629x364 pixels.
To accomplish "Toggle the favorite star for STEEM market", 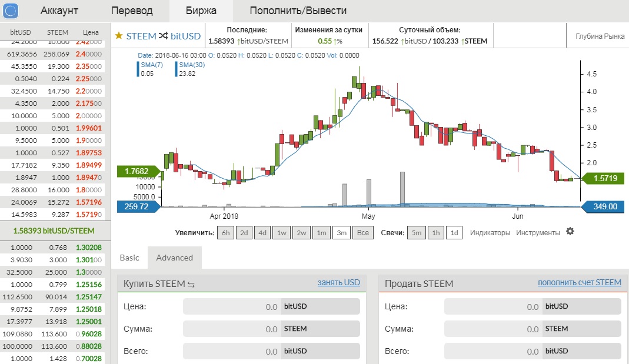I will [119, 36].
